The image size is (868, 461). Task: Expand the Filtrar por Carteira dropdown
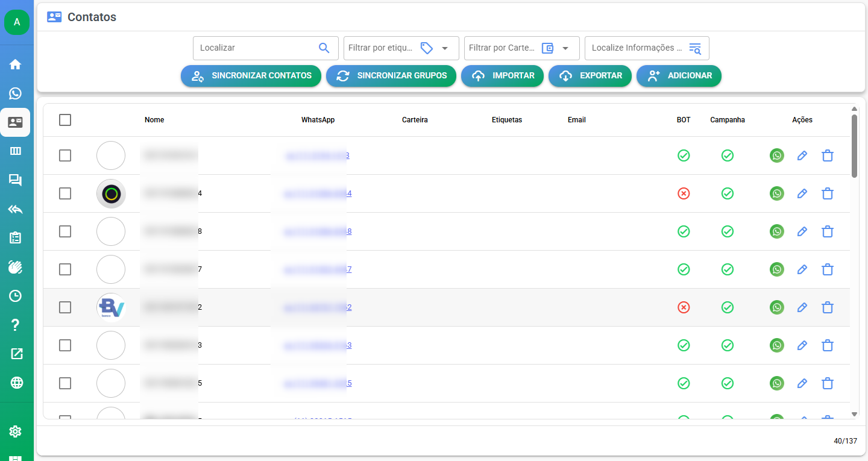click(x=565, y=48)
